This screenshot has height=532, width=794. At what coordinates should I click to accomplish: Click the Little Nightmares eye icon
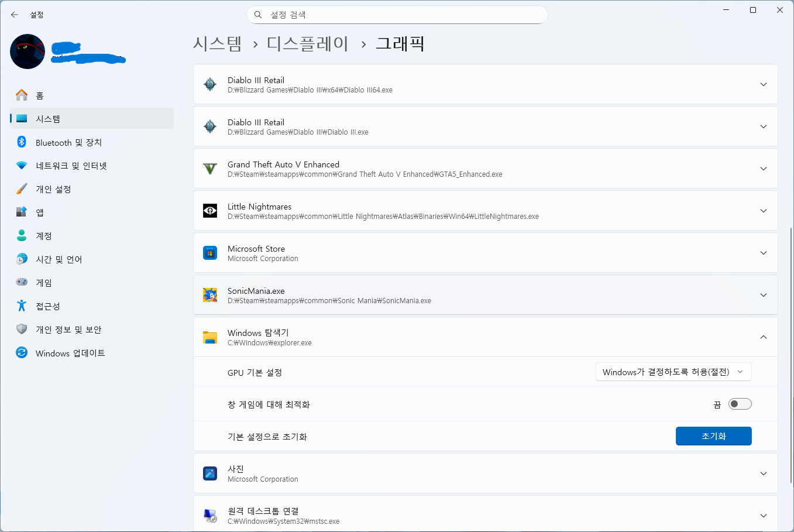pyautogui.click(x=210, y=211)
